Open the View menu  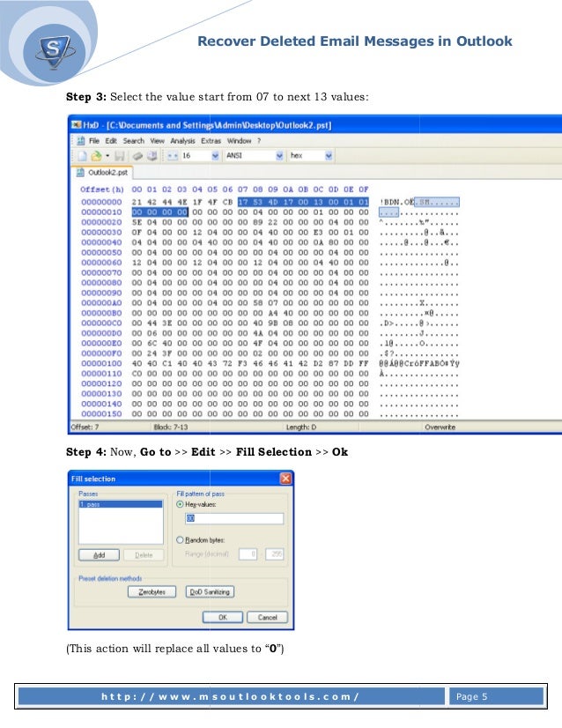158,141
